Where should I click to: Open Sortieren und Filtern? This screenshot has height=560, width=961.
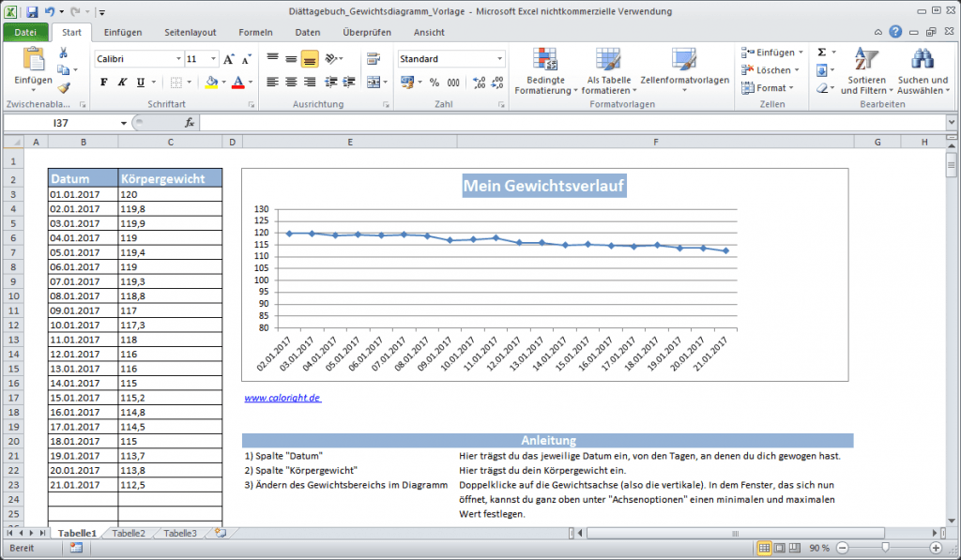(866, 71)
